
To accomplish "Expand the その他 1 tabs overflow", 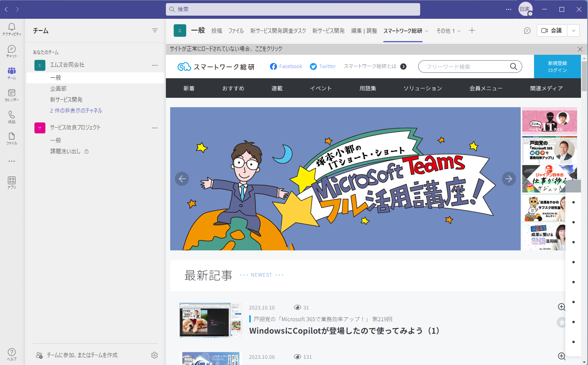I will [x=448, y=31].
